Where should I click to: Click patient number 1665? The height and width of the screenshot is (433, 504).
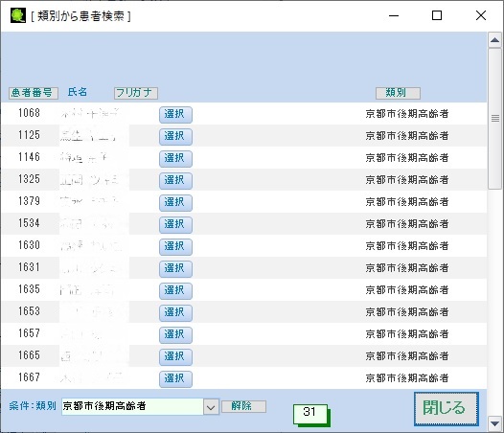coord(30,355)
